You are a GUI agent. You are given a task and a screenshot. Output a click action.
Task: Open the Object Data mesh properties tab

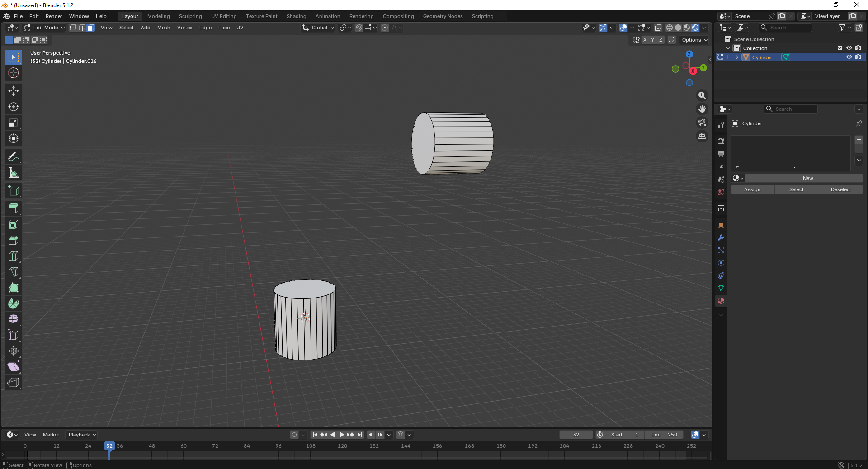721,288
